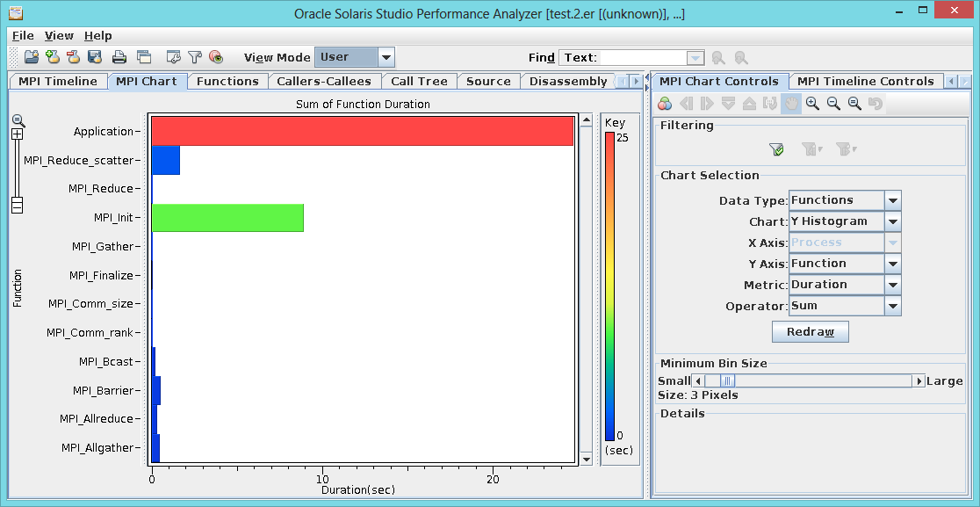Open the Find Text dropdown
The height and width of the screenshot is (507, 980).
point(695,58)
